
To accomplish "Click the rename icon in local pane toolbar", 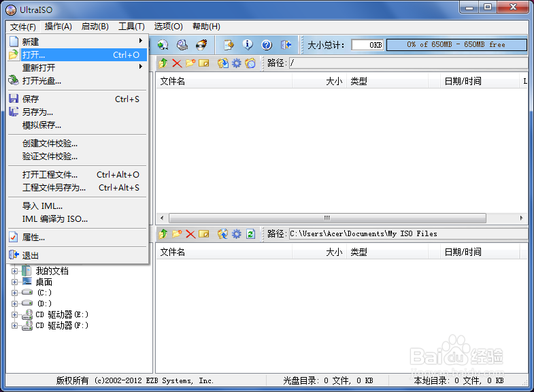I will pos(203,234).
